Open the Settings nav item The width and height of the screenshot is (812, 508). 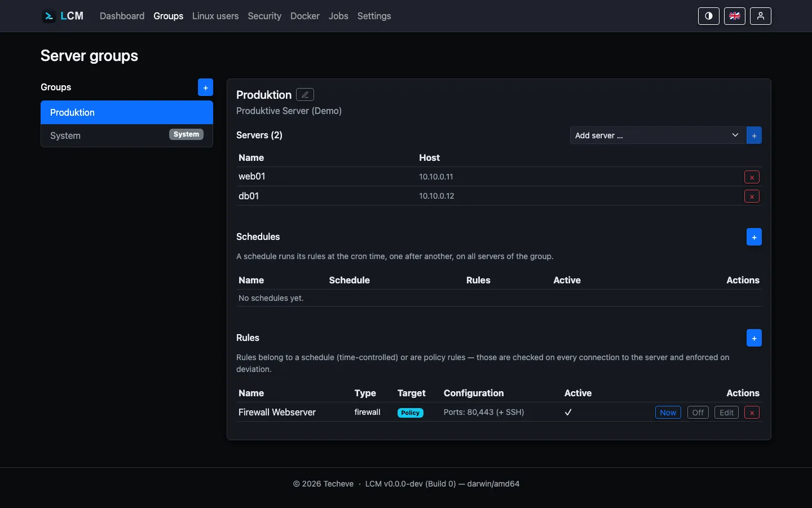click(x=374, y=16)
